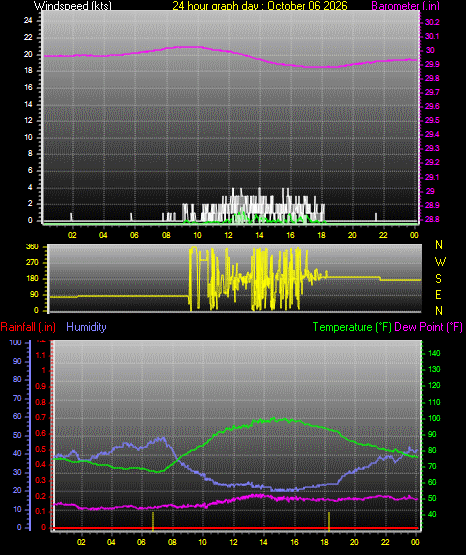Click the 70 value on humidity axis

(x=17, y=399)
